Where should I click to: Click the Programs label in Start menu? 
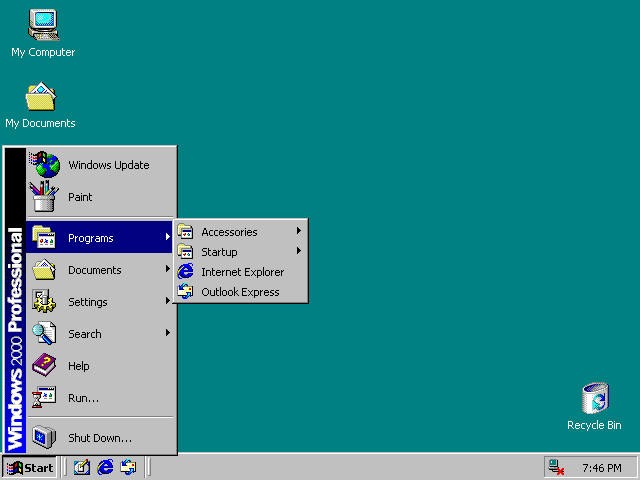[x=91, y=238]
